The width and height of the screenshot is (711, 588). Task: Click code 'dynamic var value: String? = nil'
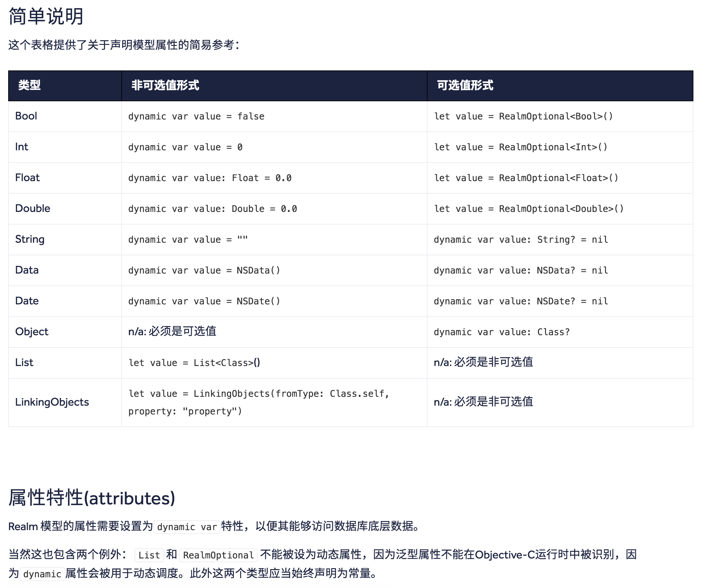[521, 240]
